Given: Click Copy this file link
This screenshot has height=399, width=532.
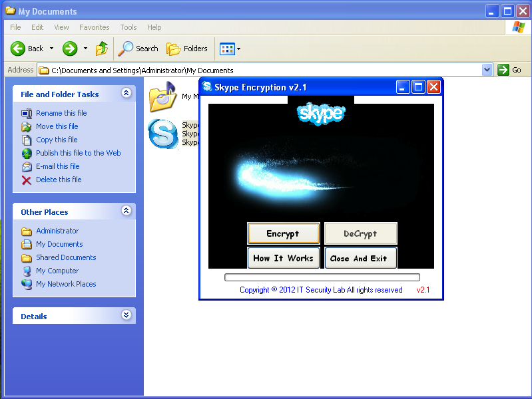Looking at the screenshot, I should point(57,140).
